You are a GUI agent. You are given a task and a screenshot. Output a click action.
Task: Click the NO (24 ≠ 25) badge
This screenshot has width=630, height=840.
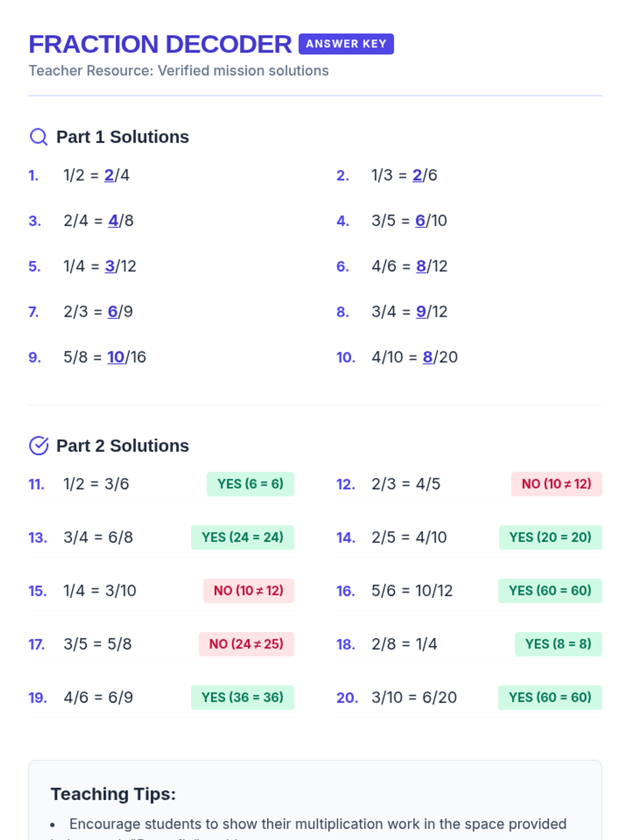click(x=246, y=644)
